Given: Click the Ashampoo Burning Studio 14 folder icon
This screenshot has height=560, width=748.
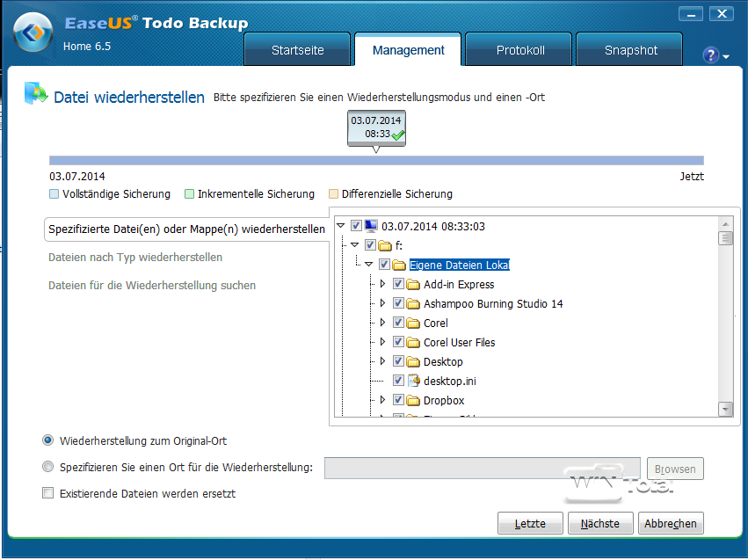Looking at the screenshot, I should click(413, 304).
